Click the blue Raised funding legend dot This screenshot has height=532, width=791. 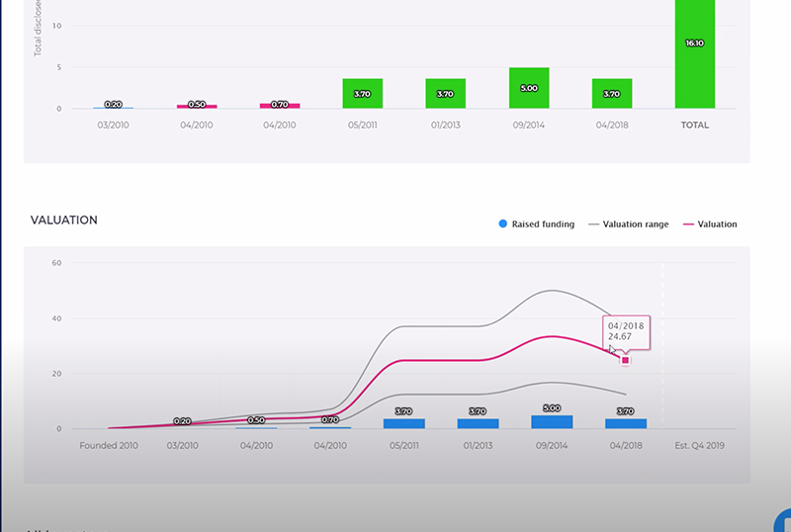pos(503,224)
